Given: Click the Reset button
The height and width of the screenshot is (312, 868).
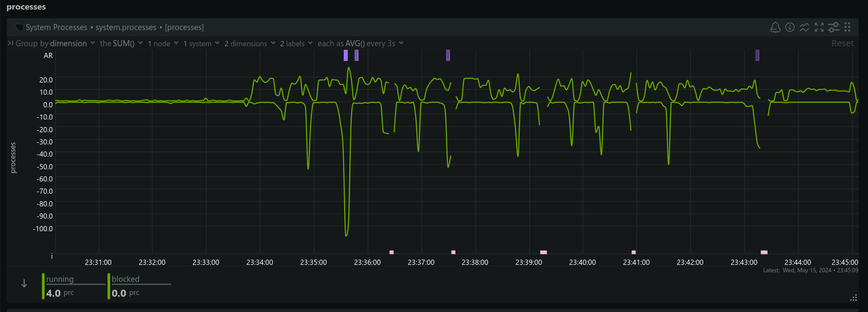Looking at the screenshot, I should (842, 44).
